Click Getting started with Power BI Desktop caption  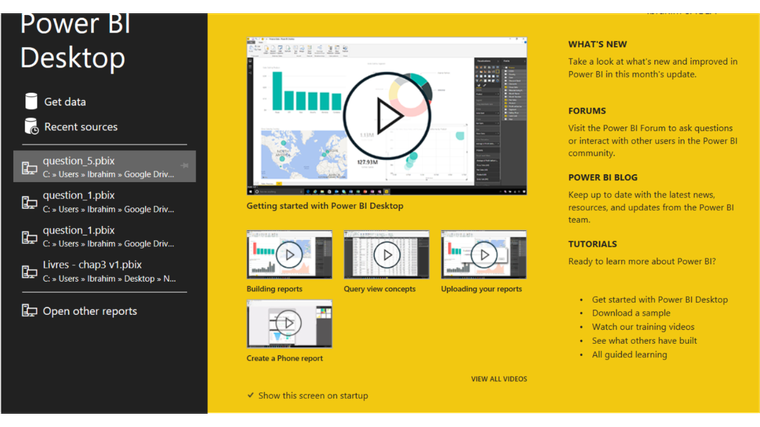(325, 206)
